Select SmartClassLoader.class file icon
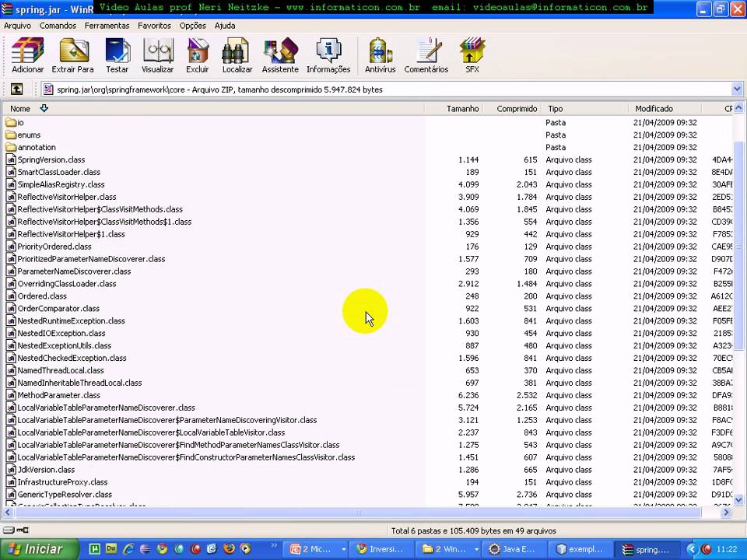This screenshot has width=747, height=560. click(11, 172)
